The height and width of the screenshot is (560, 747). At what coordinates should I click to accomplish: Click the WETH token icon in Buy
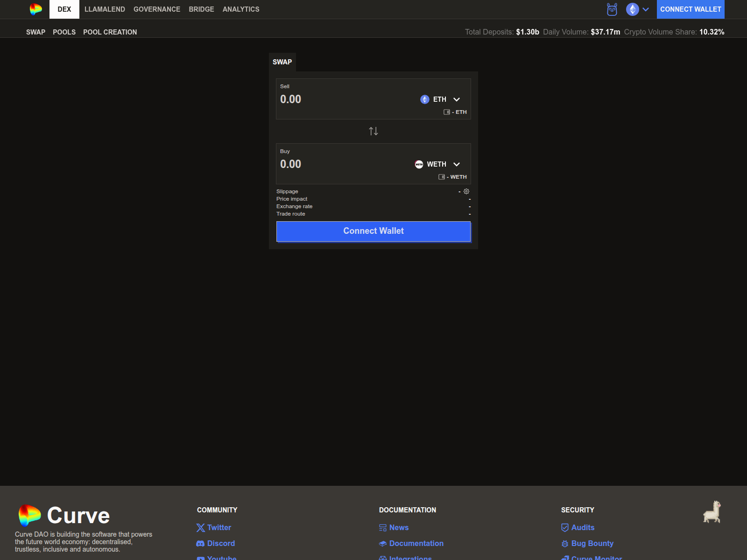419,164
